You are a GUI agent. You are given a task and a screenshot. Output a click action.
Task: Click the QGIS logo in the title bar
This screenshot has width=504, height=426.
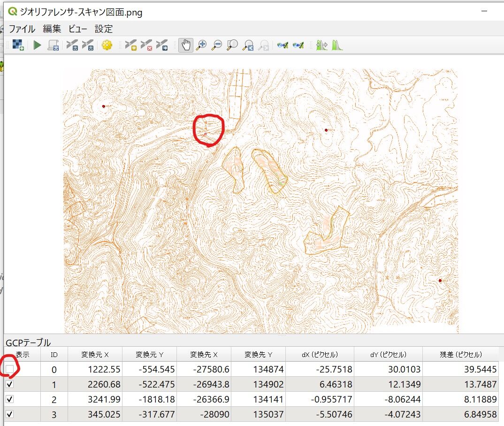click(13, 12)
